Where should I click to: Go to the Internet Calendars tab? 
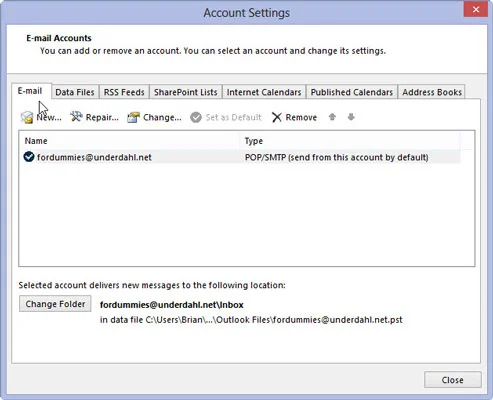[x=264, y=92]
